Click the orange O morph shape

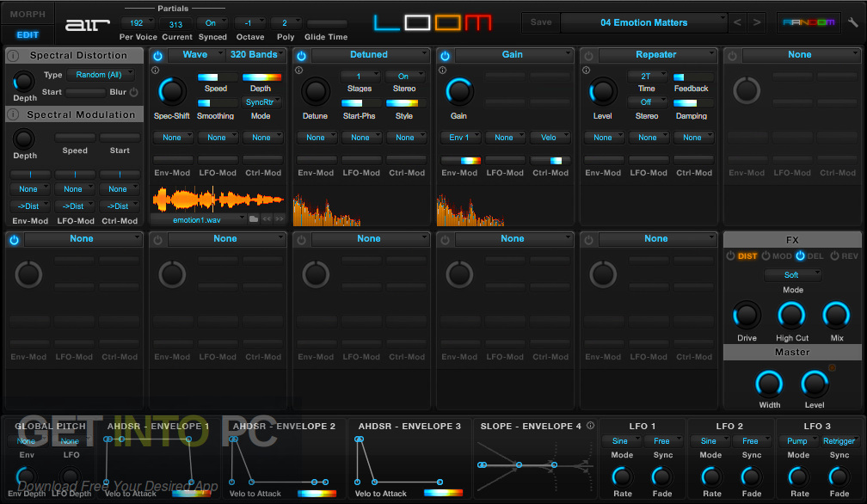point(447,22)
